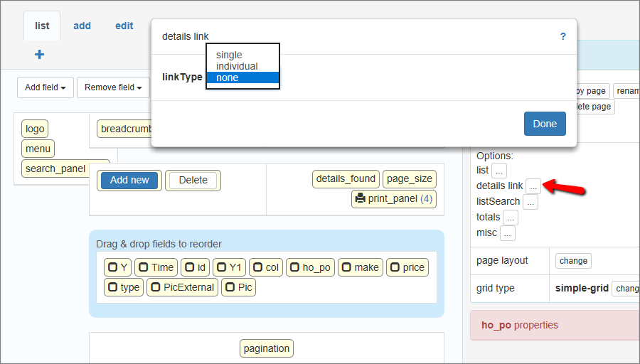640x364 pixels.
Task: Open the details link options ellipsis
Action: click(x=533, y=186)
